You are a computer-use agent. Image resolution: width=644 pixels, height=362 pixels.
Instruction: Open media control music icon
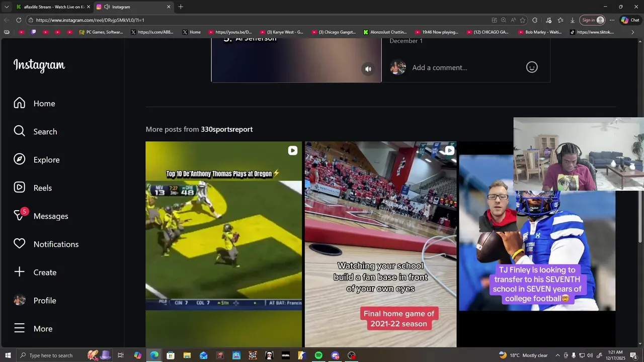(548, 20)
